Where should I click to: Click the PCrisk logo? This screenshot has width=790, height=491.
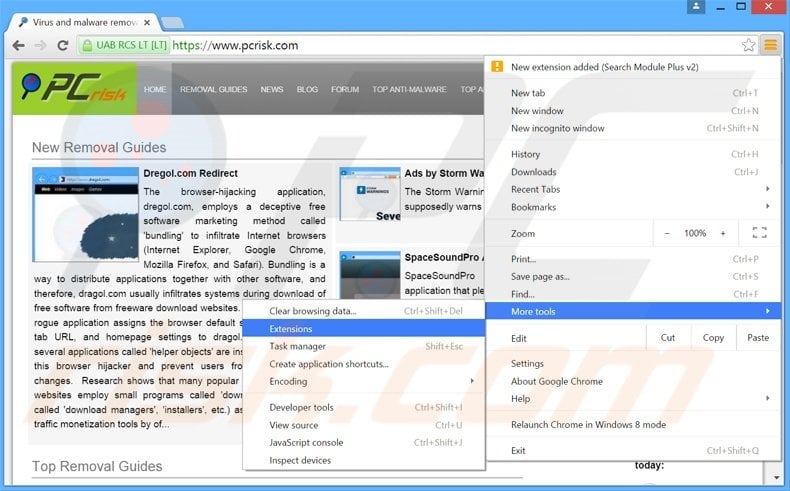[74, 88]
